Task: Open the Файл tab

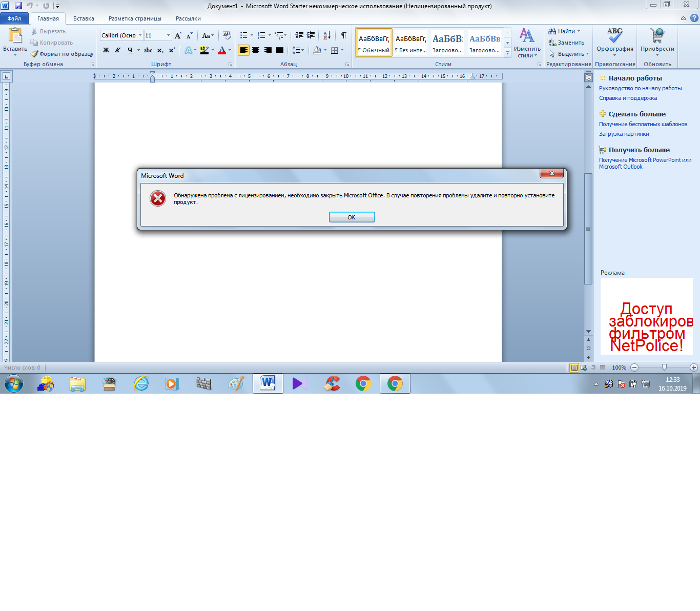Action: [x=14, y=18]
